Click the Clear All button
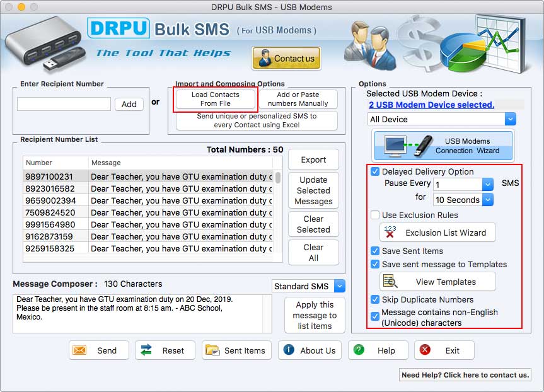This screenshot has height=392, width=544. click(x=313, y=253)
